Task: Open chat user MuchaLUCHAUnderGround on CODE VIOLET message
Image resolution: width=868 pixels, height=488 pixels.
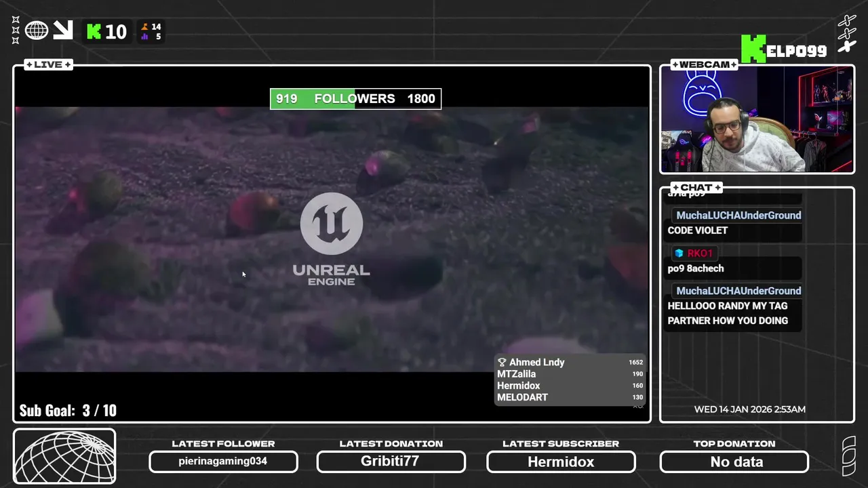Action: coord(738,216)
